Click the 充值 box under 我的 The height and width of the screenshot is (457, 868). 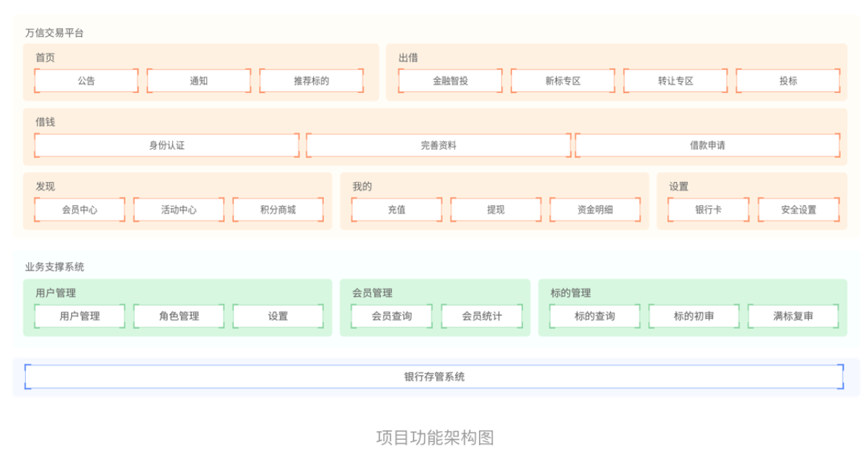coord(396,209)
